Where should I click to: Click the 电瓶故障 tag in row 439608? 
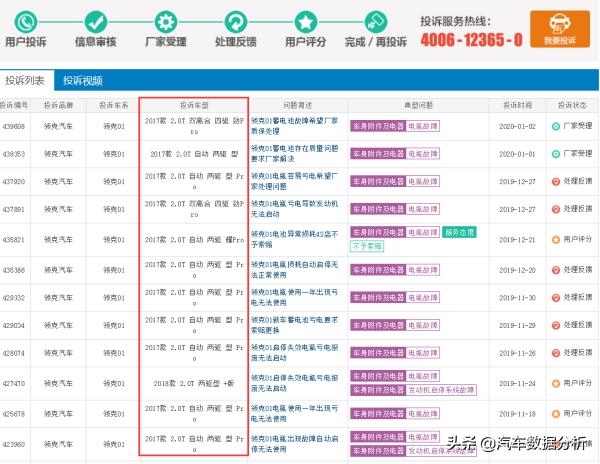[422, 126]
